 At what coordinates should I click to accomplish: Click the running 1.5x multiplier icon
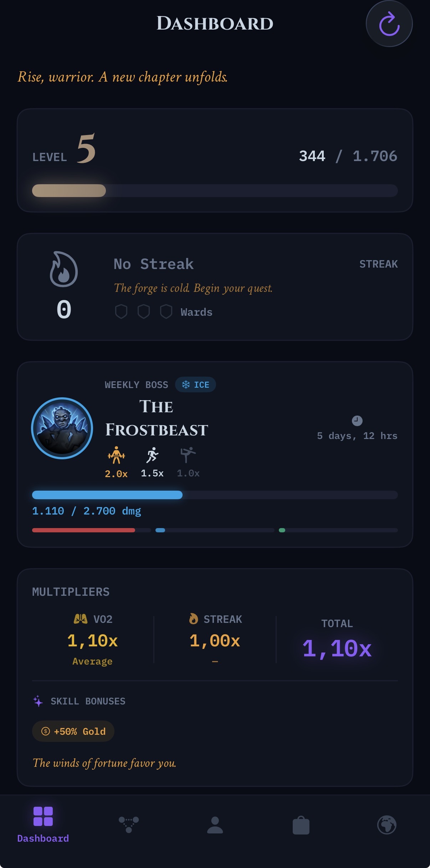click(152, 455)
